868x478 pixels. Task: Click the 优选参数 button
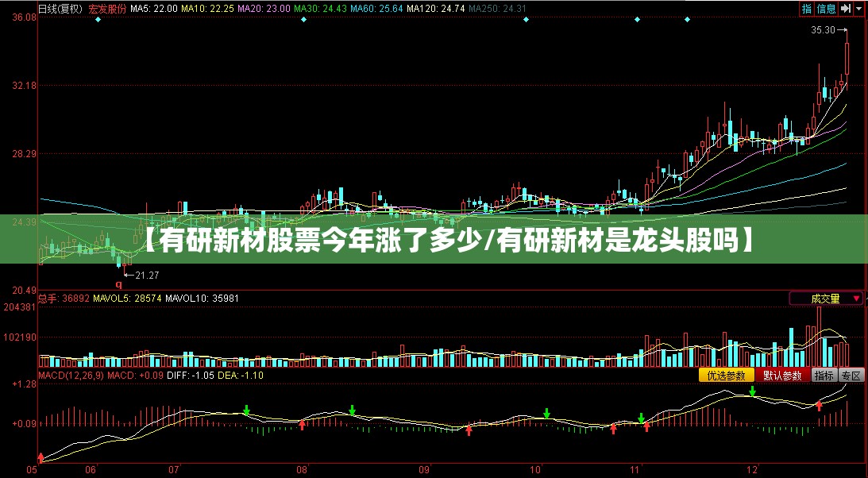coord(727,375)
